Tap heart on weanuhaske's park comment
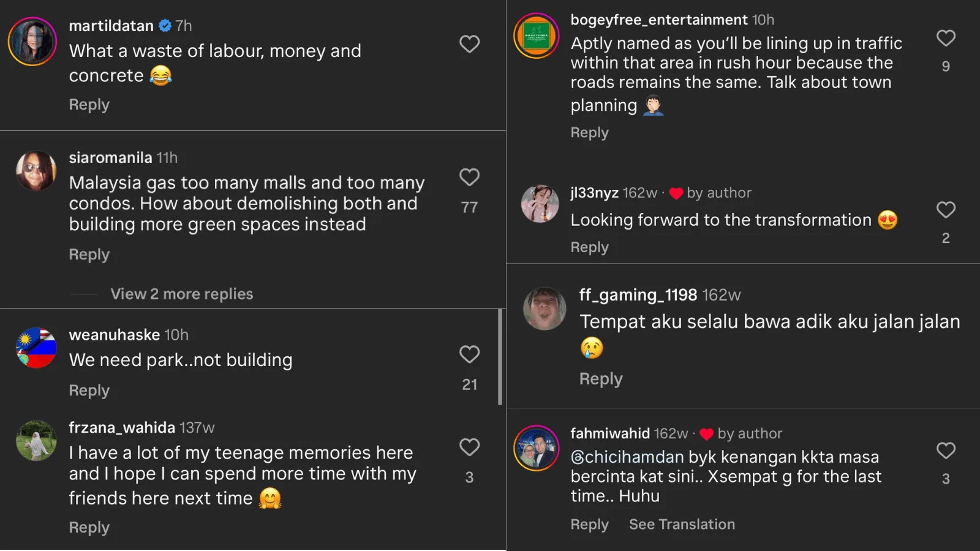The image size is (980, 551). pos(469,354)
